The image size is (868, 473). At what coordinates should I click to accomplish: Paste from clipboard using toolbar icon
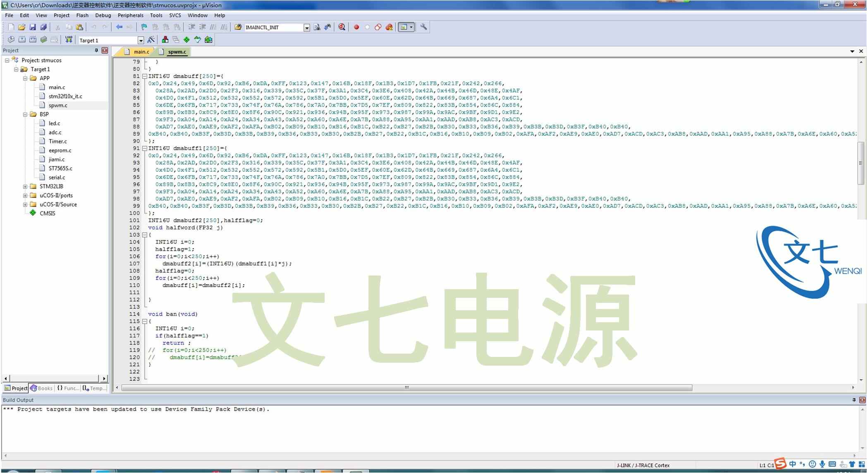click(x=79, y=27)
